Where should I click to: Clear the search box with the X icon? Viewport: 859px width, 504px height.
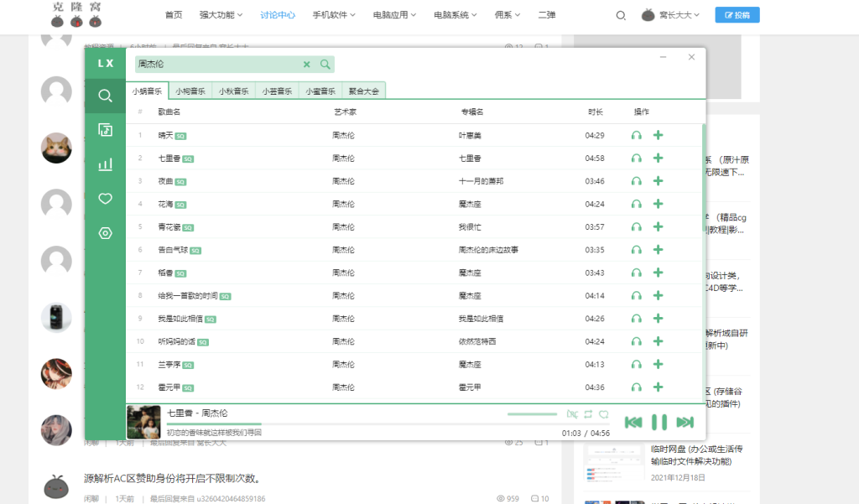(x=307, y=64)
